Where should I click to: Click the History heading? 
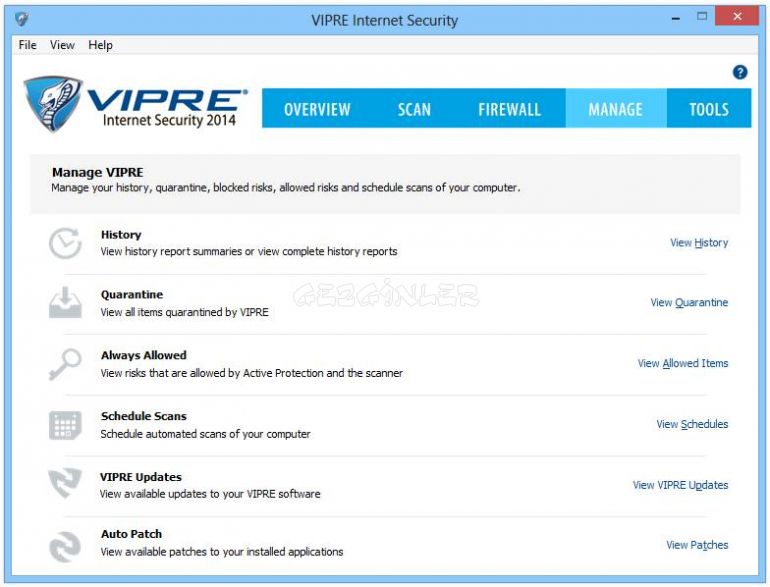(121, 235)
